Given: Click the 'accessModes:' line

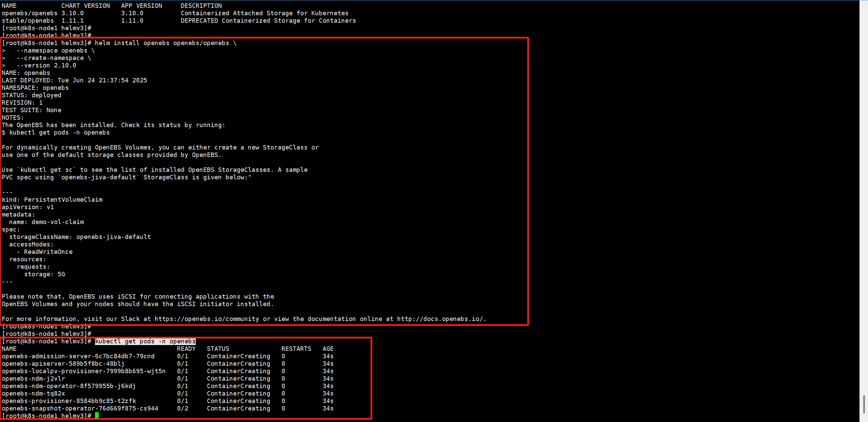Looking at the screenshot, I should 32,244.
